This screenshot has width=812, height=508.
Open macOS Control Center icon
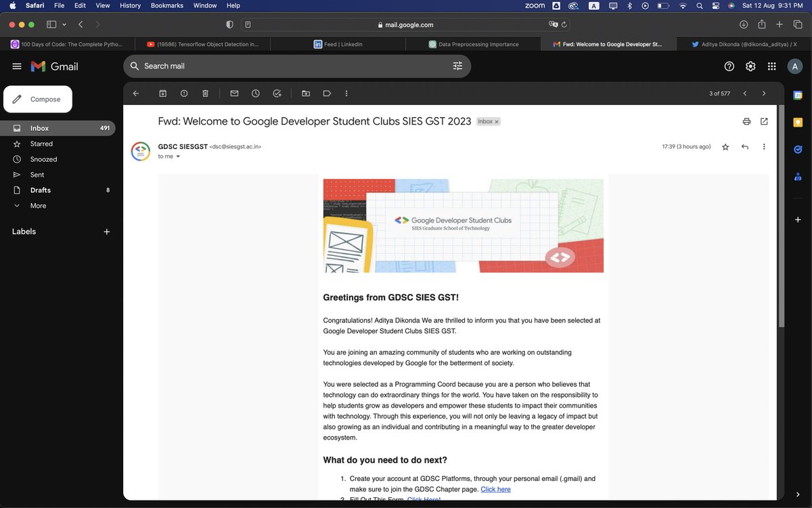716,5
